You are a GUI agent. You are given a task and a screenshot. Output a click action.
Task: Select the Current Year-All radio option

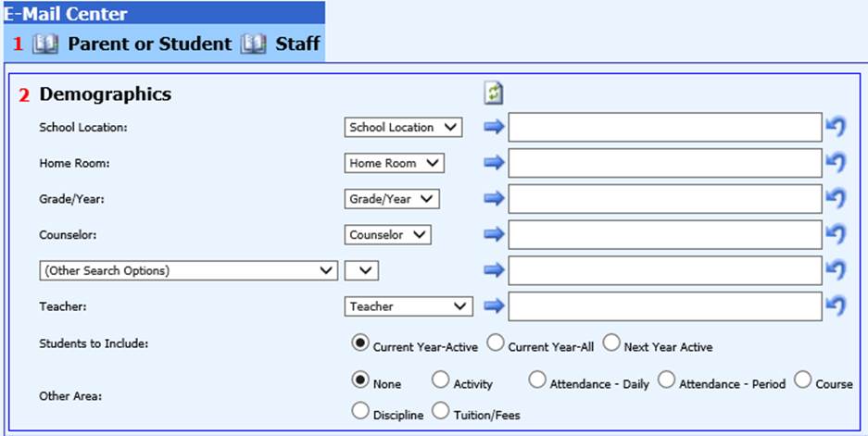[x=496, y=344]
